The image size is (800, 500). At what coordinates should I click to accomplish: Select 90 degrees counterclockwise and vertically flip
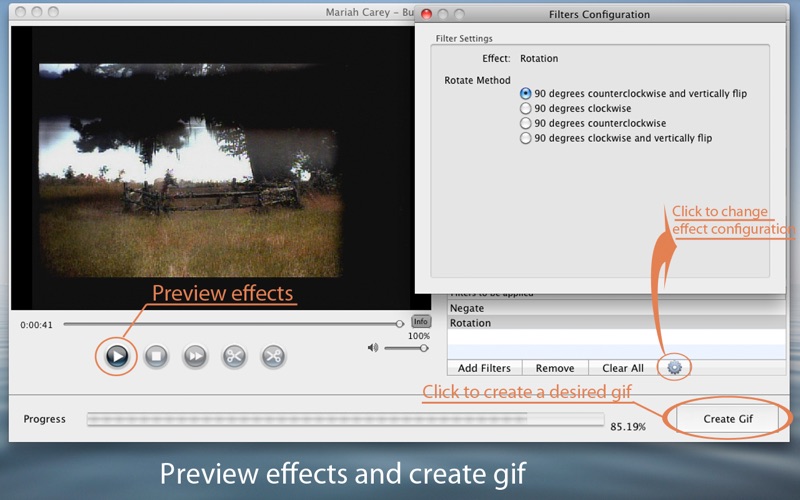526,94
